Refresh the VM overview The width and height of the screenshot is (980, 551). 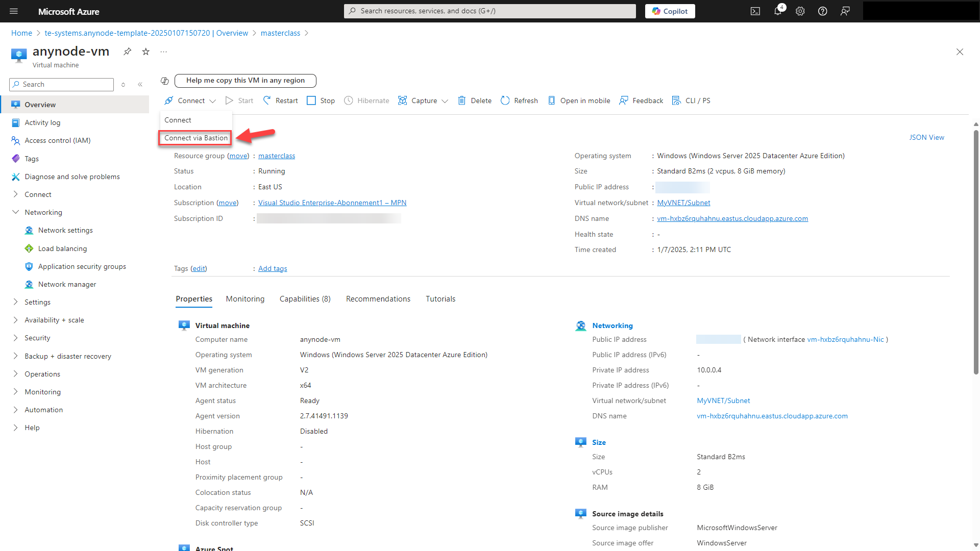tap(519, 101)
